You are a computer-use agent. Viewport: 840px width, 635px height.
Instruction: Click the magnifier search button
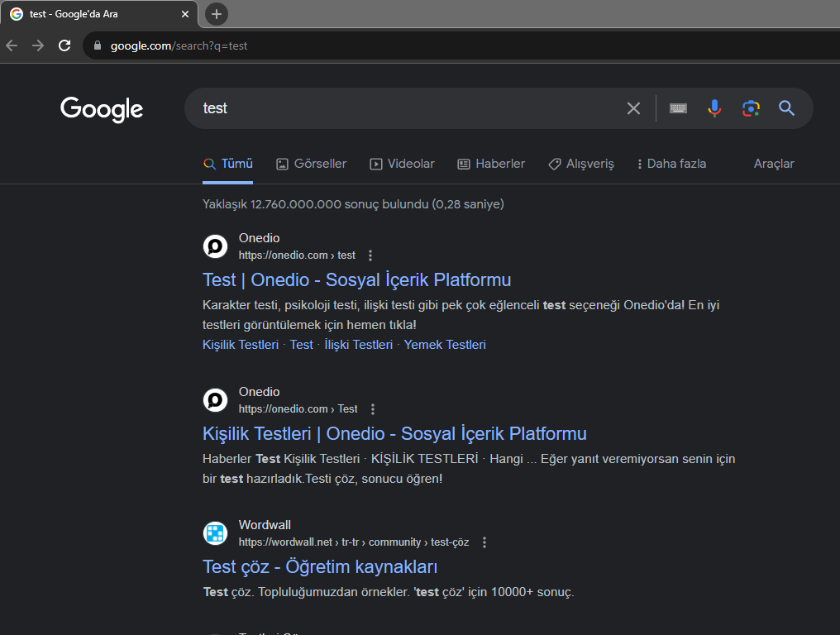(x=786, y=108)
